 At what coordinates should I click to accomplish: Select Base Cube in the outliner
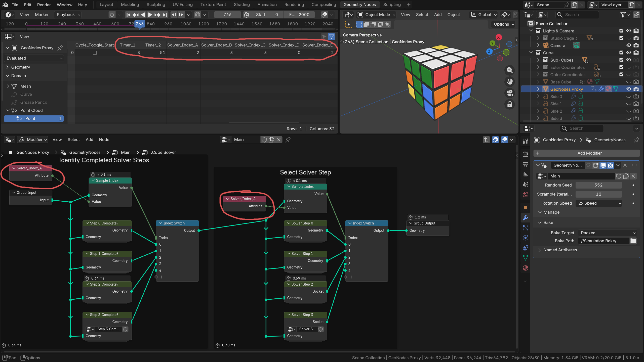pos(560,82)
